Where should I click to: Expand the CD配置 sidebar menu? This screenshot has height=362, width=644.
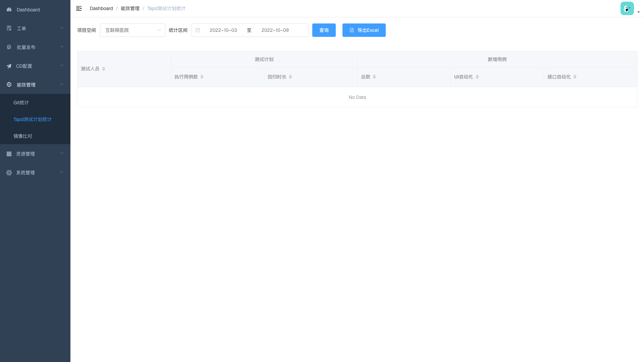(x=35, y=66)
